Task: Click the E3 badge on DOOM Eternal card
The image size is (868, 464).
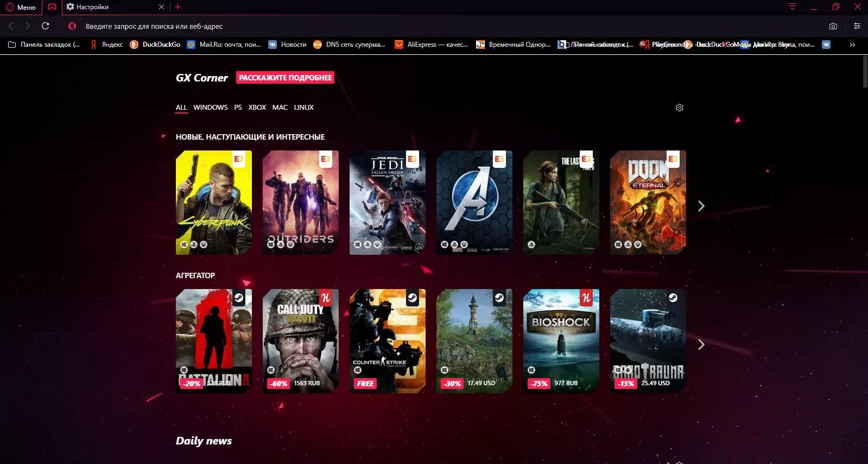Action: click(x=673, y=159)
